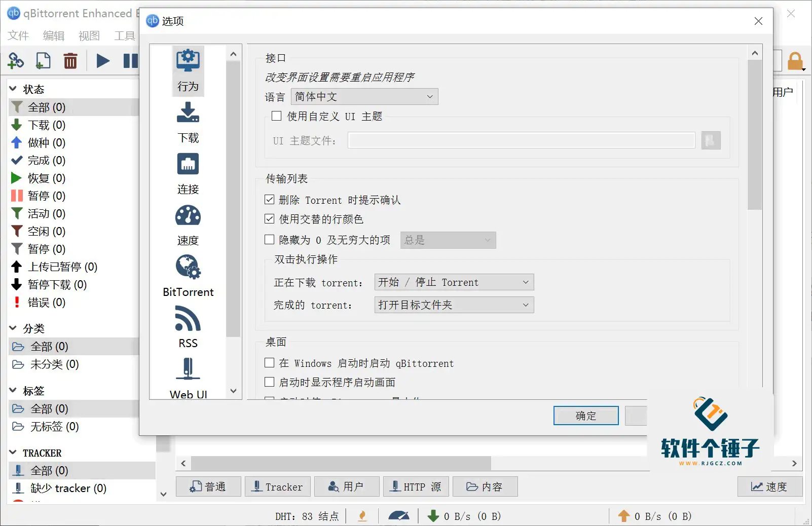812x526 pixels.
Task: Open the 总是 dropdown beside hide-zero option
Action: click(x=448, y=240)
